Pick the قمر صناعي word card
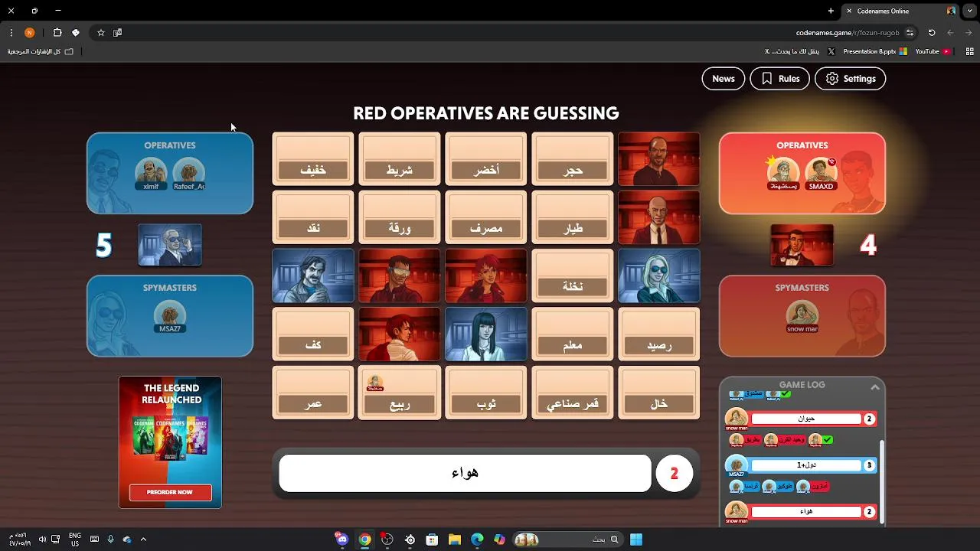Viewport: 980px width, 551px height. pyautogui.click(x=573, y=393)
